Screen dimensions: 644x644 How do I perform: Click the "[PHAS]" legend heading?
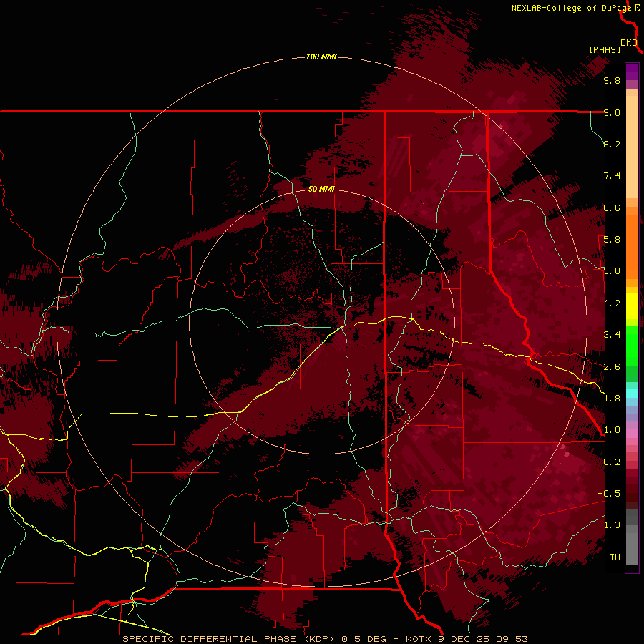pyautogui.click(x=605, y=49)
